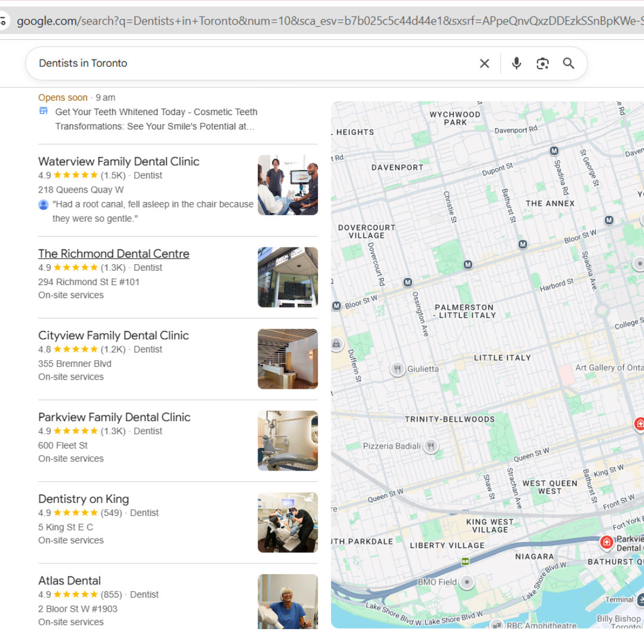The width and height of the screenshot is (644, 644).
Task: Click the Atlas Dental staff photo
Action: (x=287, y=602)
